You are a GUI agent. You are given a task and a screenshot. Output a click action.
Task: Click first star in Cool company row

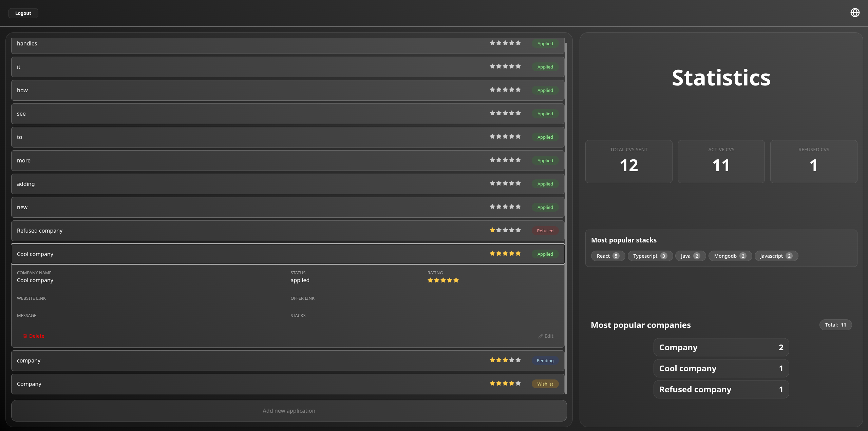pyautogui.click(x=492, y=254)
